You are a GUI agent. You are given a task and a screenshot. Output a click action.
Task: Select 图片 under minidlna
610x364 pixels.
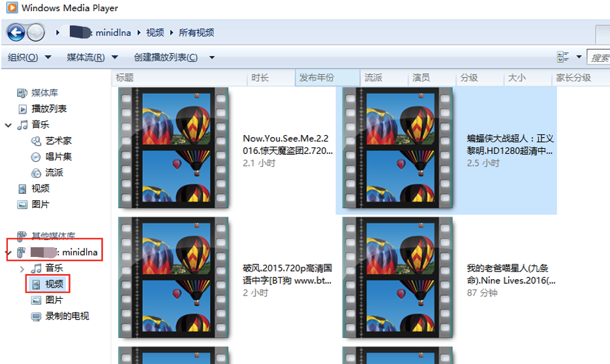54,300
